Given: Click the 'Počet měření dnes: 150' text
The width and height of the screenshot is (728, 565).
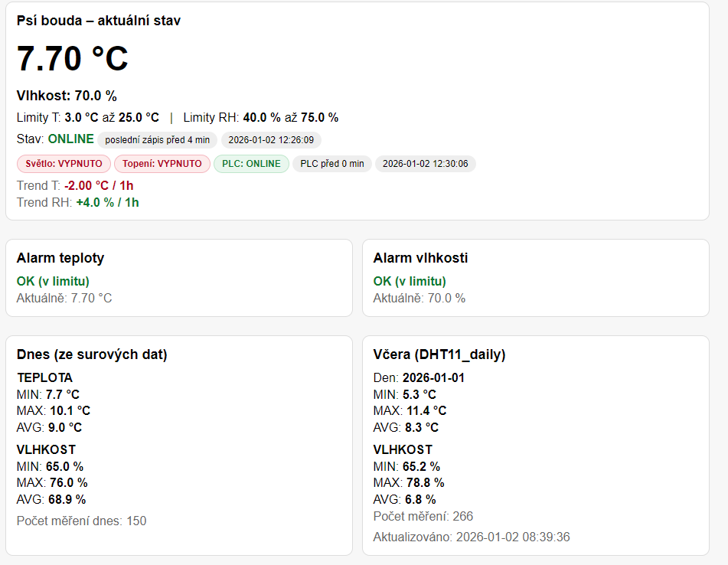Looking at the screenshot, I should point(81,521).
